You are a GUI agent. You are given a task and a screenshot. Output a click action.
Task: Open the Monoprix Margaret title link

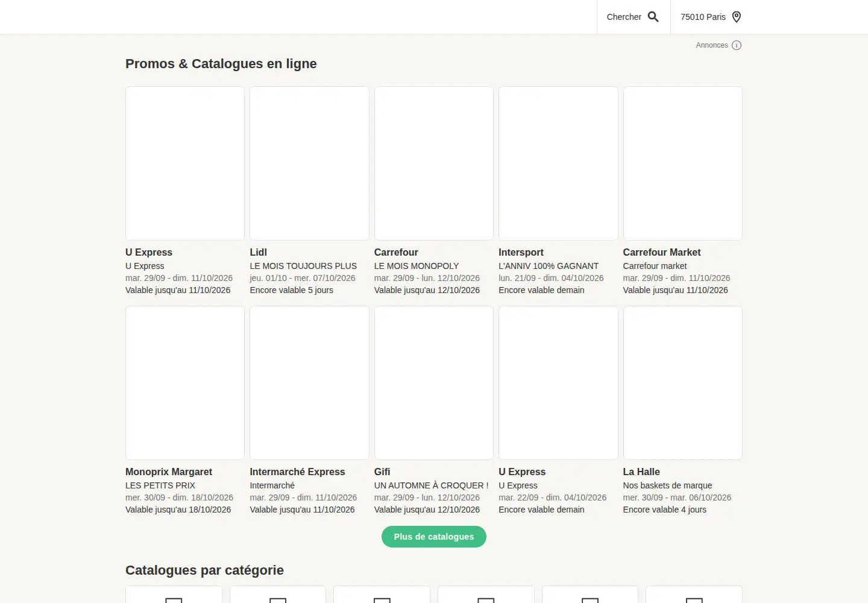coord(169,472)
